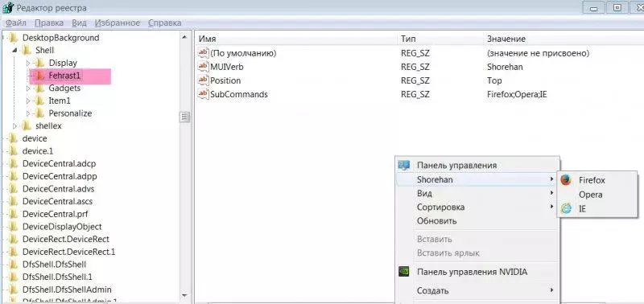Select the DeviceDisplayObject key
The image size is (644, 304).
62,227
